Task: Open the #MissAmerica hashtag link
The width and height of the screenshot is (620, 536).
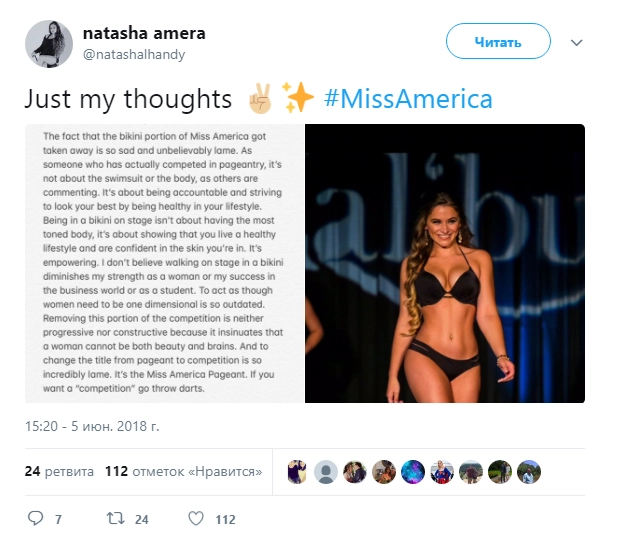Action: coord(408,99)
